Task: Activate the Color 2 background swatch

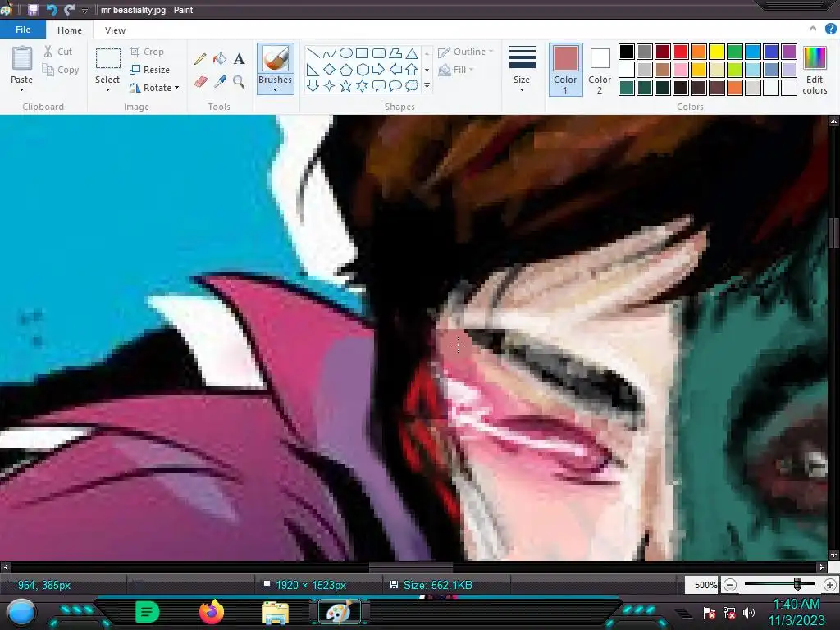Action: point(600,70)
